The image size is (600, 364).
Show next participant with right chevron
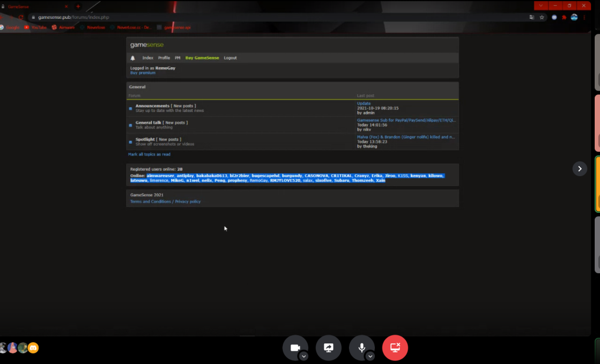click(x=580, y=168)
